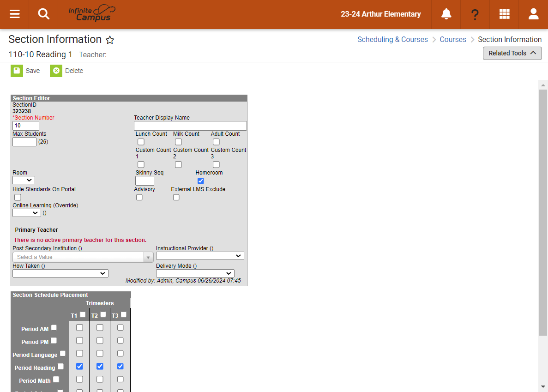Screen dimensions: 548x392
Task: Toggle the Advisory checkbox
Action: tap(139, 198)
